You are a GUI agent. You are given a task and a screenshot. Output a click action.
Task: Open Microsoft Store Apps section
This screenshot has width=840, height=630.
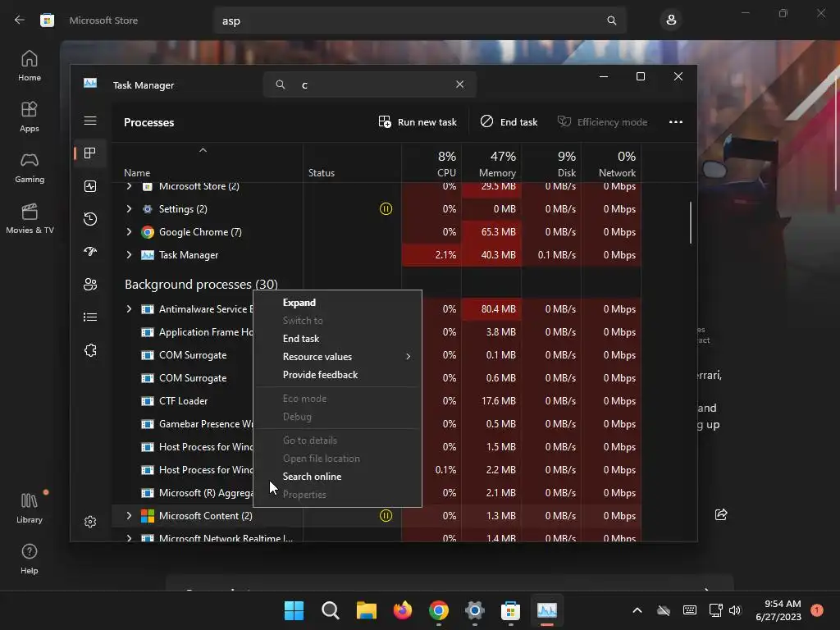point(30,116)
